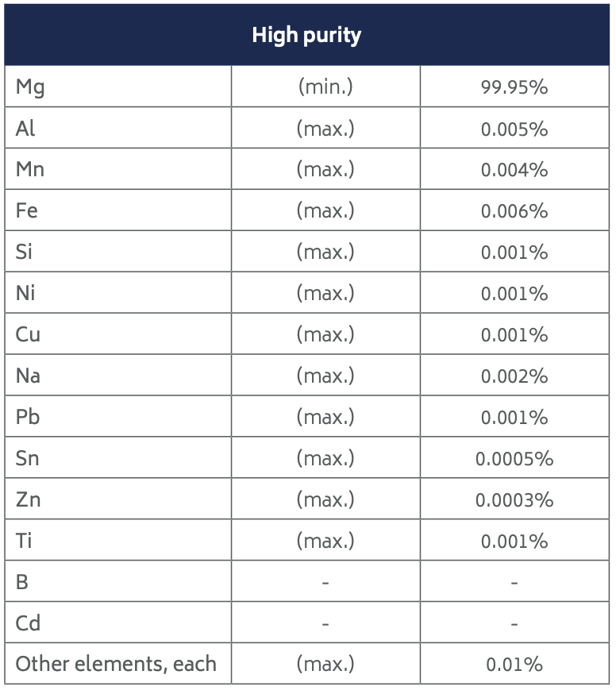The width and height of the screenshot is (616, 694).
Task: Click the Mn element label
Action: [29, 170]
